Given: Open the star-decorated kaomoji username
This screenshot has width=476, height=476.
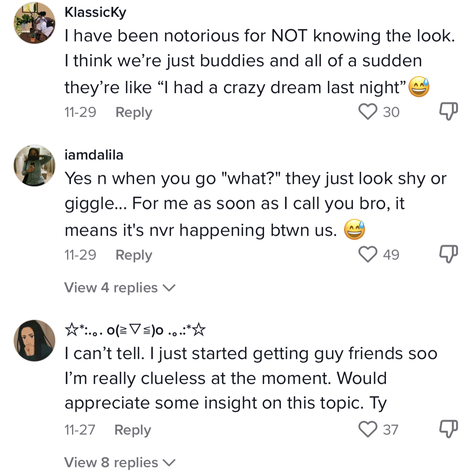Looking at the screenshot, I should click(x=135, y=330).
